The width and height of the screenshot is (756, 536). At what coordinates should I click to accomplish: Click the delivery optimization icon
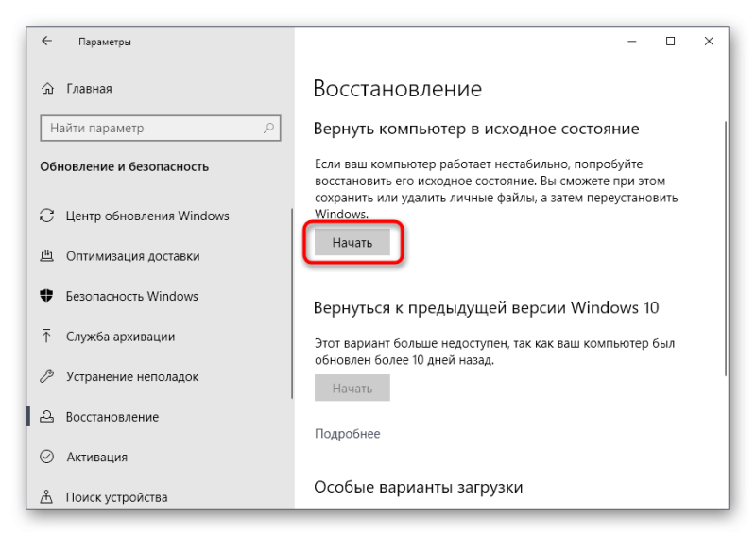(46, 255)
